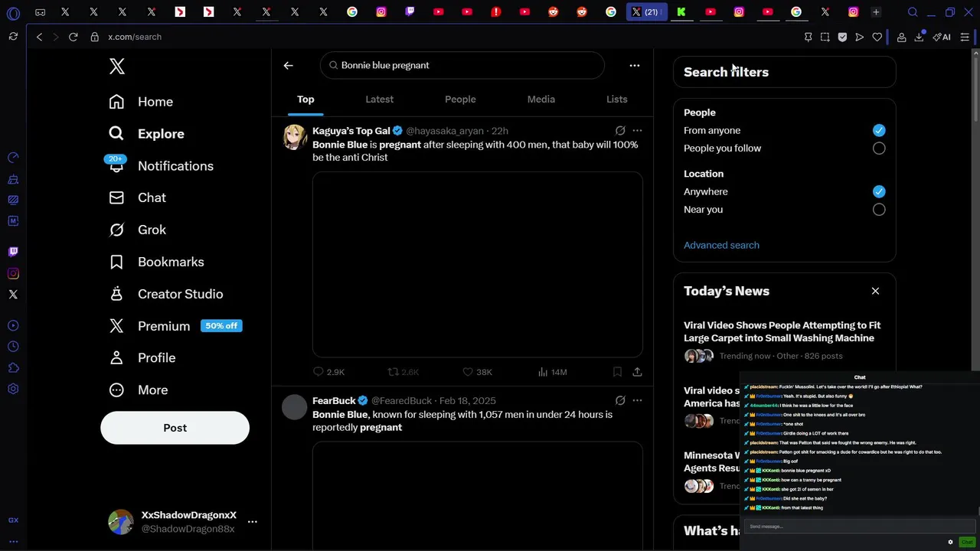View analytics icon showing 14M views

coord(543,372)
